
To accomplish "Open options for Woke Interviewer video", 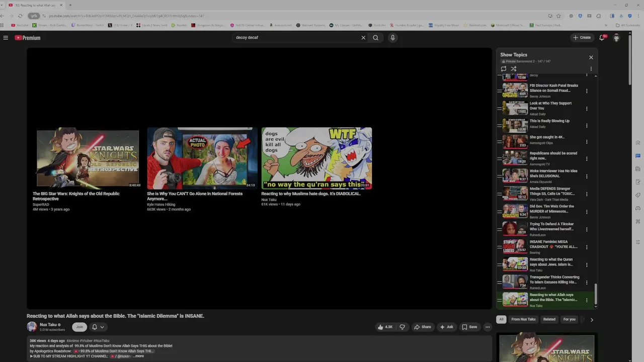I will [x=587, y=176].
